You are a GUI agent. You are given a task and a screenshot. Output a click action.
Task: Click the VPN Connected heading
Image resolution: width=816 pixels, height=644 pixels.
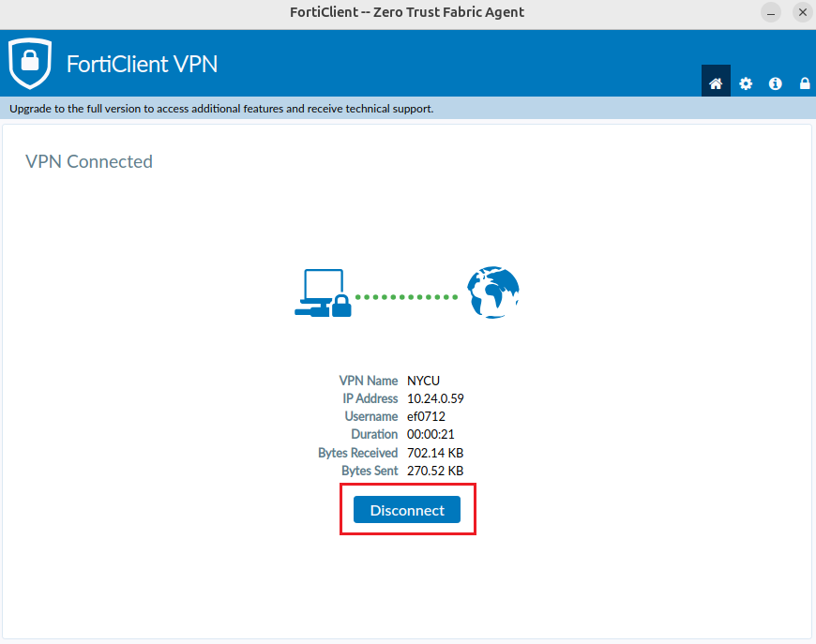tap(89, 161)
